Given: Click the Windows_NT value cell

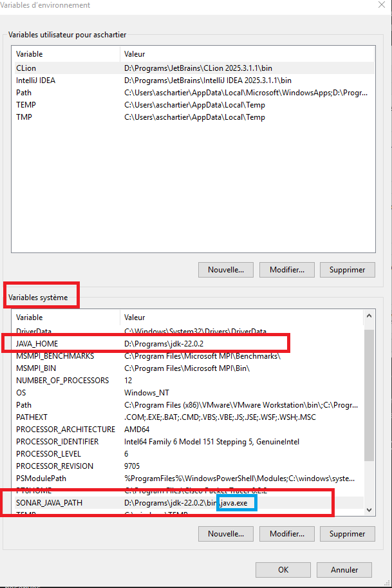Looking at the screenshot, I should (147, 393).
